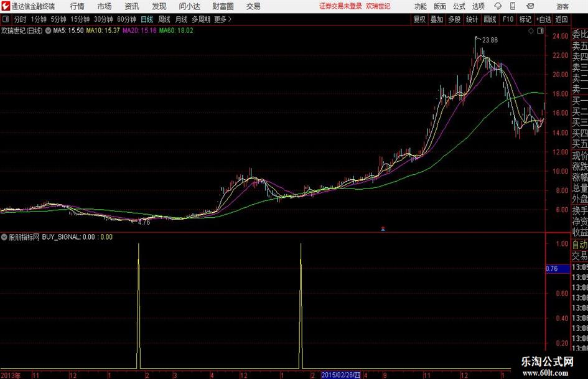Click the MA60: 18.02 label
Image resolution: width=588 pixels, height=379 pixels.
[x=176, y=30]
